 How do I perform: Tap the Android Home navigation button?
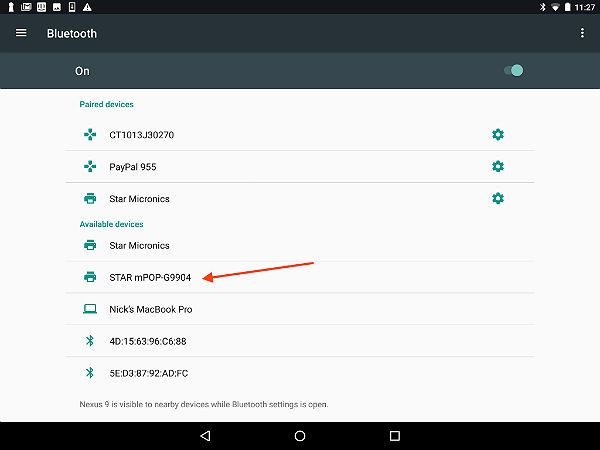click(x=300, y=436)
